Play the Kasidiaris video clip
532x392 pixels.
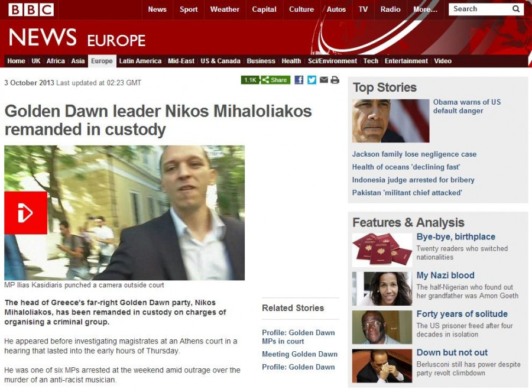click(26, 213)
